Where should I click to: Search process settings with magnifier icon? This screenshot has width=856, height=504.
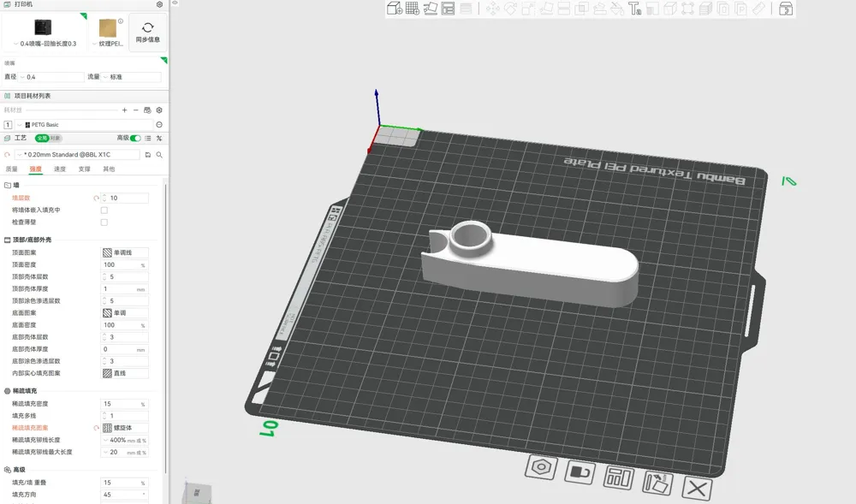159,155
